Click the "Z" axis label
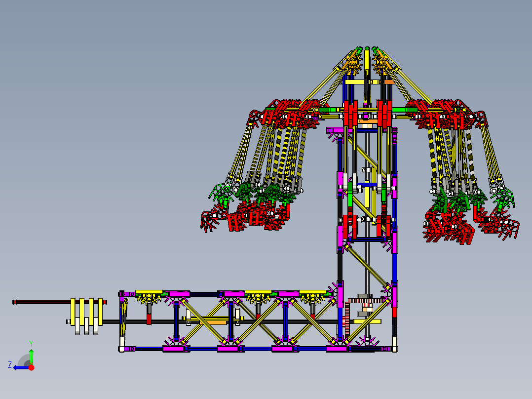The image size is (532, 399). click(x=10, y=365)
